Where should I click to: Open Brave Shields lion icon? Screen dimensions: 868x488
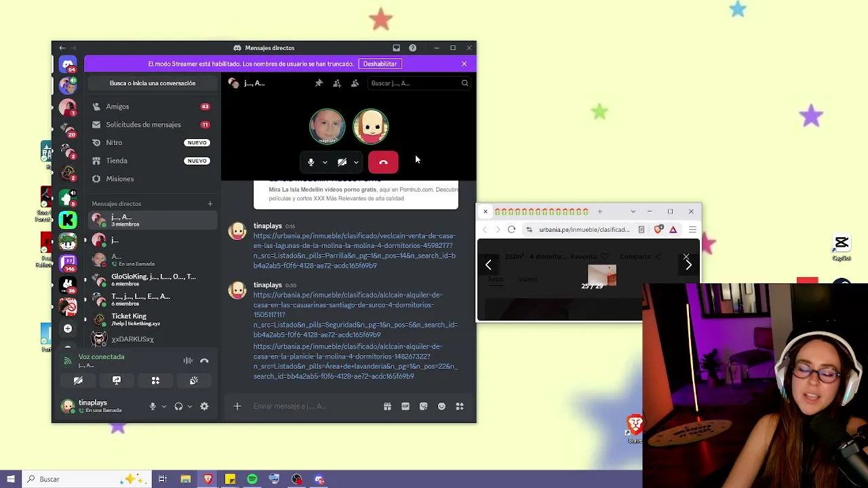(x=658, y=230)
